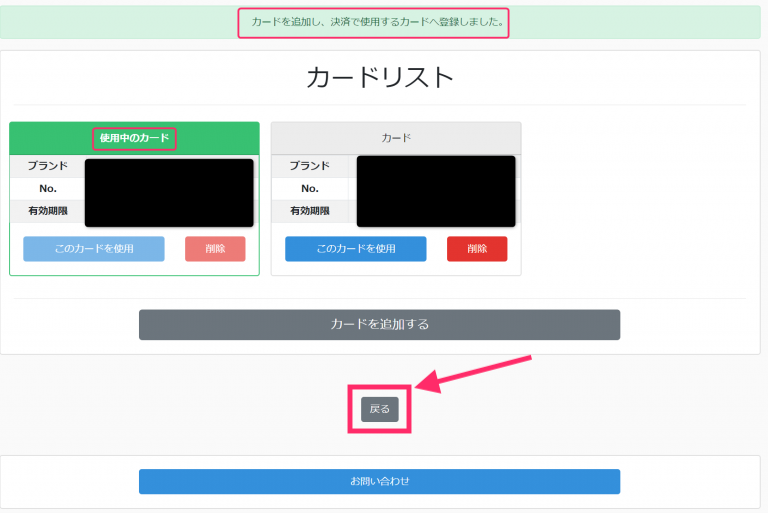This screenshot has width=768, height=513.
Task: Click the 戻る back button
Action: point(380,409)
